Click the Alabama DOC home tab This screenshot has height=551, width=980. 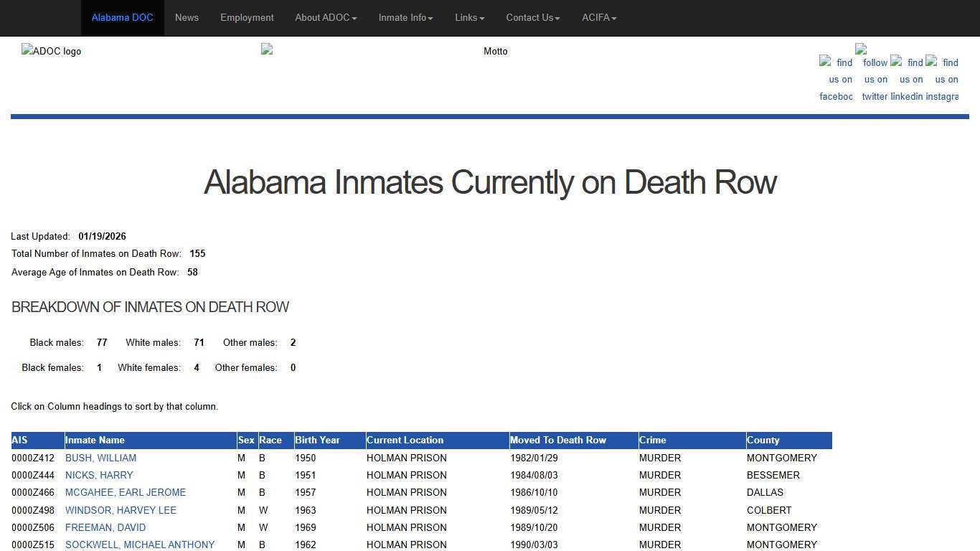point(122,18)
